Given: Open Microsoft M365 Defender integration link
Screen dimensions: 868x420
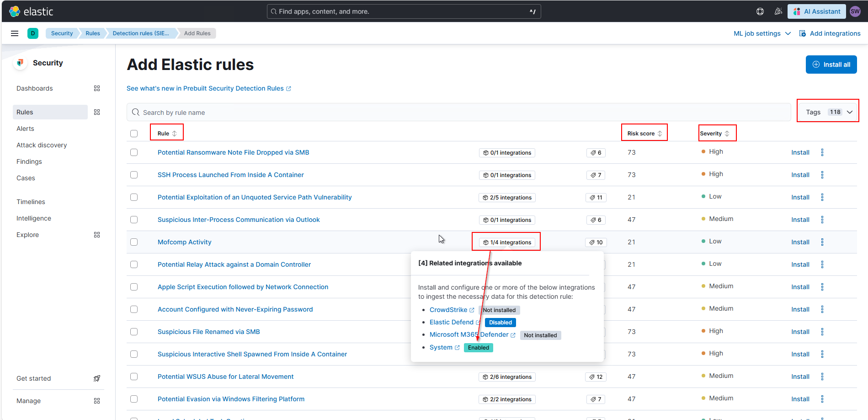Looking at the screenshot, I should coord(472,334).
